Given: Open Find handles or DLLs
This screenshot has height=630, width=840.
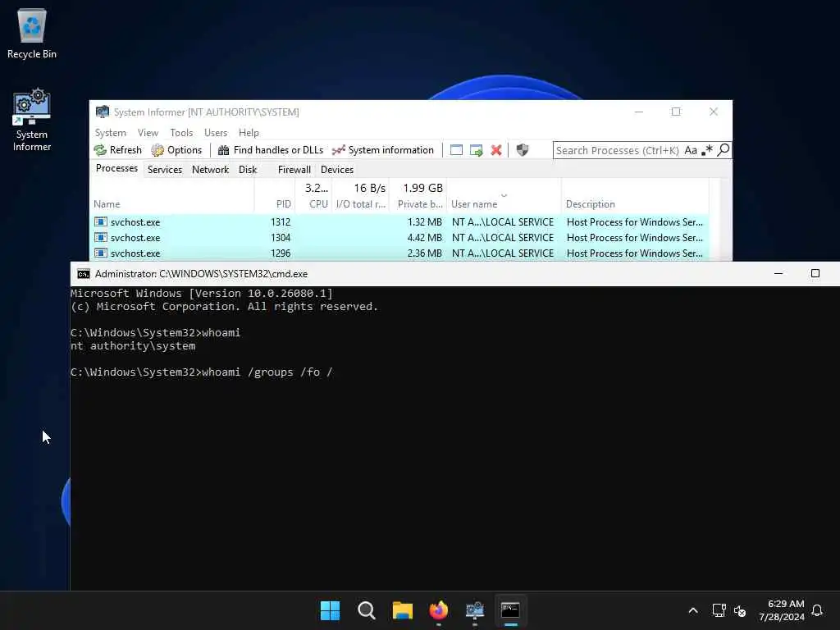Looking at the screenshot, I should coord(271,150).
